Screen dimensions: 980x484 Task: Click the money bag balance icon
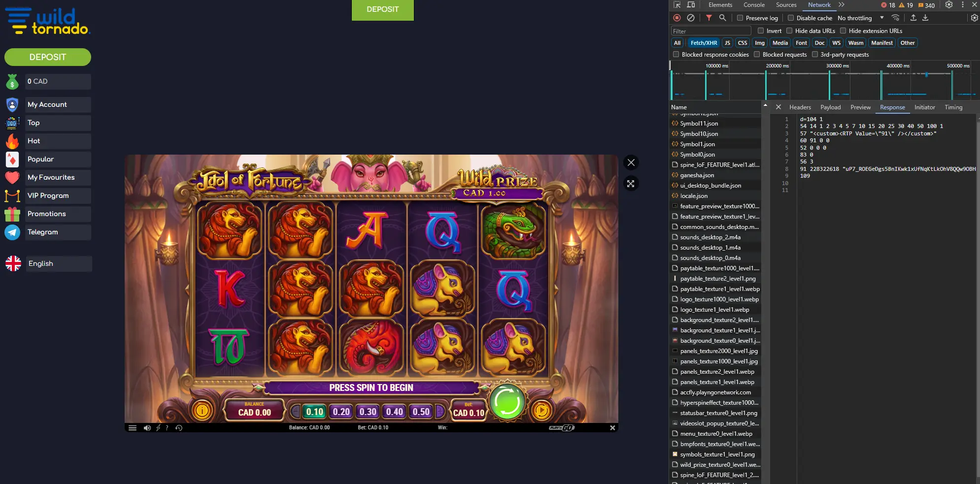pyautogui.click(x=12, y=82)
